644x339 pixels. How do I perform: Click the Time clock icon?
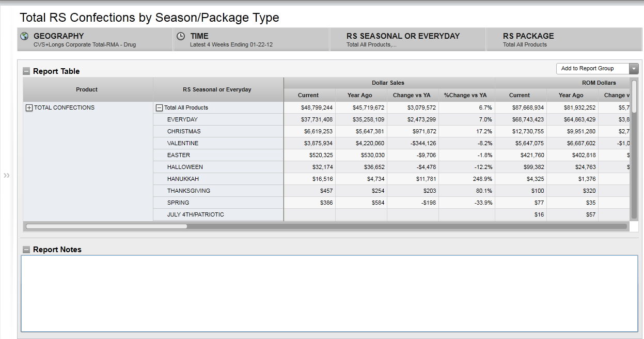pos(181,36)
